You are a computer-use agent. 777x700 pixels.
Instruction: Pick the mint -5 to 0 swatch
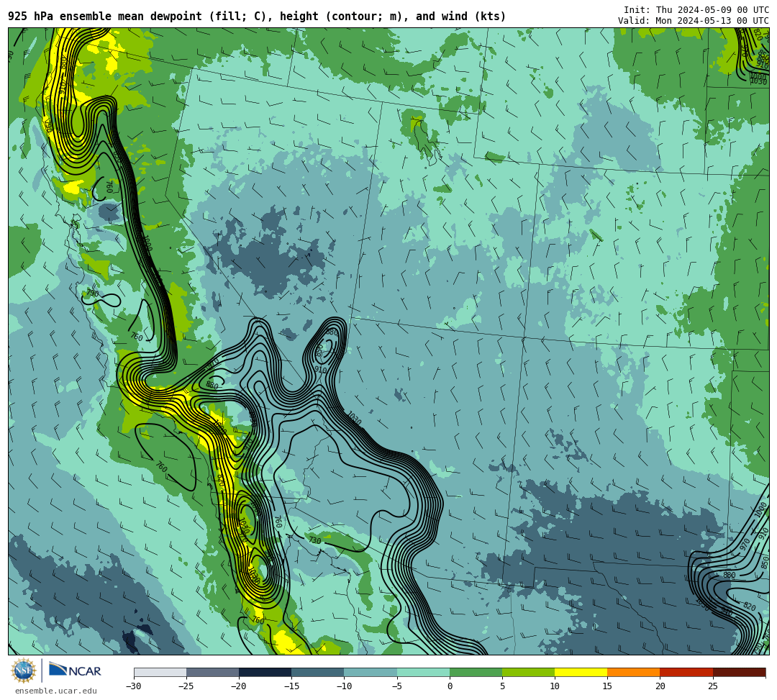tap(423, 672)
